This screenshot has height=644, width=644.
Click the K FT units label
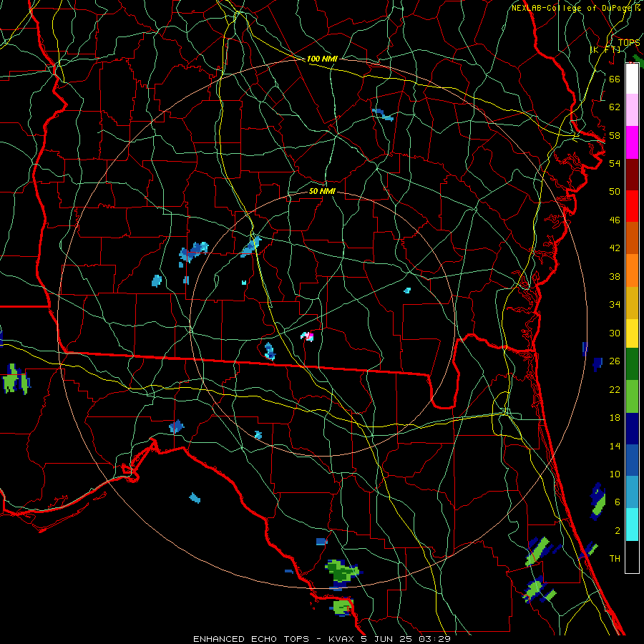click(x=605, y=50)
